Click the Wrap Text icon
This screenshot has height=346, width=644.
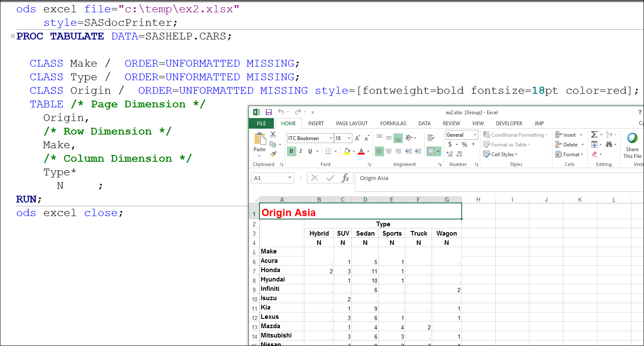click(431, 138)
